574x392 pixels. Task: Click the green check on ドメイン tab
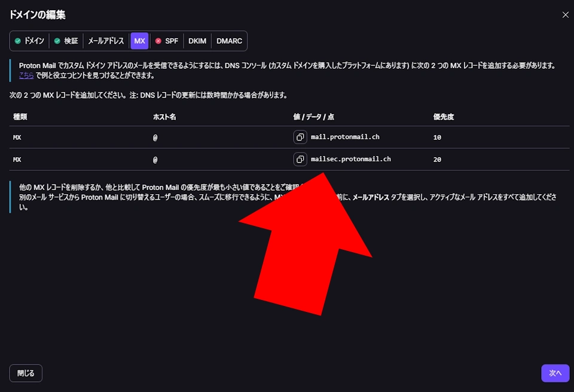click(x=19, y=41)
